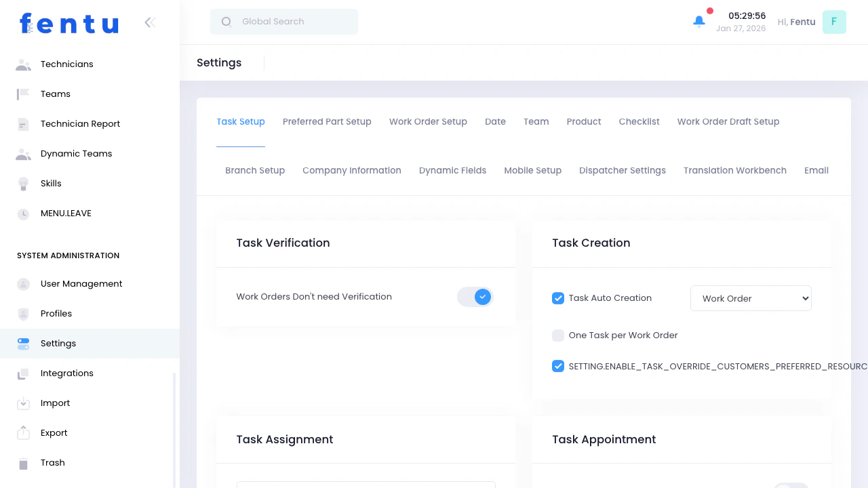The image size is (868, 488).
Task: Click the Dynamic Teams sidebar icon
Action: pos(22,153)
